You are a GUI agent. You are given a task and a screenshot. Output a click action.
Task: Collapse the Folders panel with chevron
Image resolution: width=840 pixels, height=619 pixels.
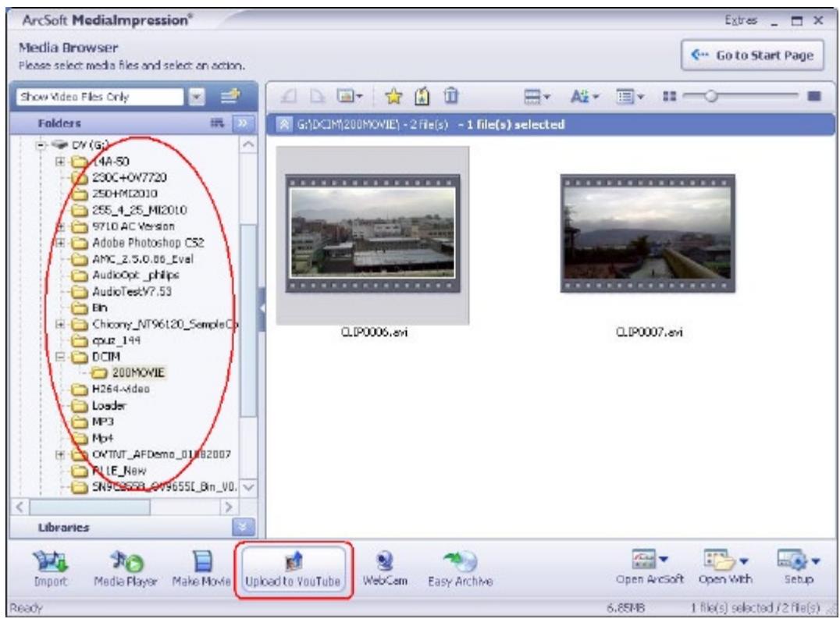242,123
